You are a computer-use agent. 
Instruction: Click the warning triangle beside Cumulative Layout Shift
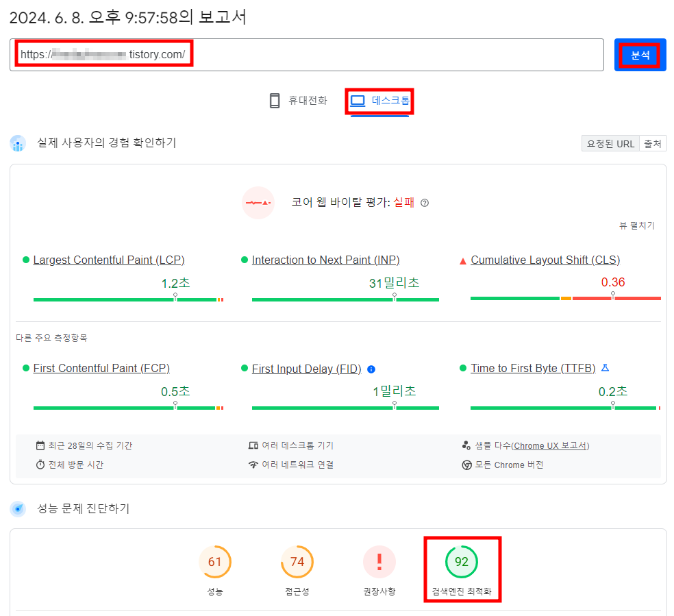(464, 260)
